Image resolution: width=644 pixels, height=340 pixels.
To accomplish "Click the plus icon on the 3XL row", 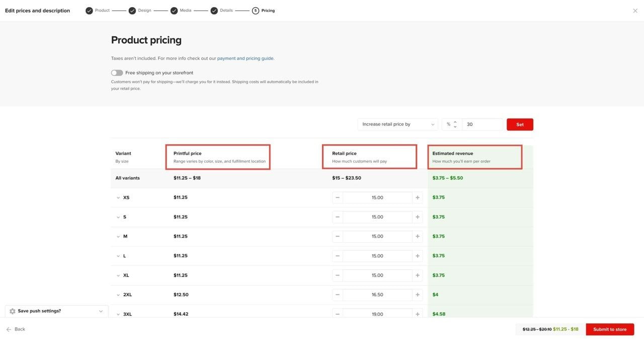I will point(417,313).
